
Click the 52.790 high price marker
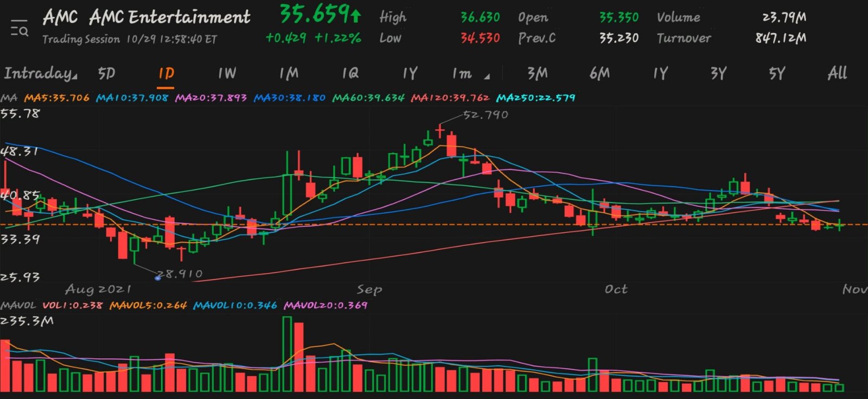coord(486,115)
